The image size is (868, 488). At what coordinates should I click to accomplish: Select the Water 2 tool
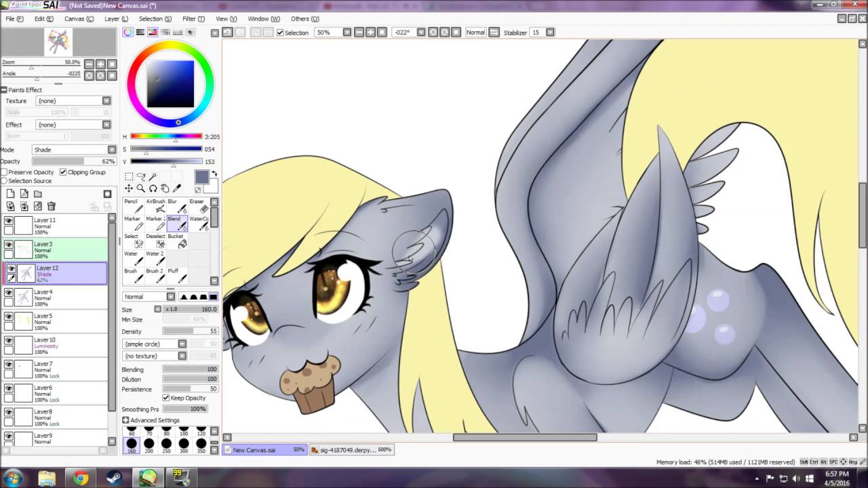coord(155,258)
